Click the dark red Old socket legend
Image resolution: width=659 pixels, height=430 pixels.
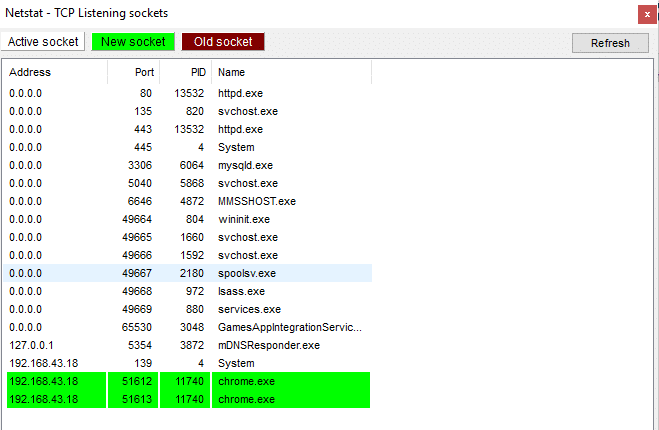(222, 42)
